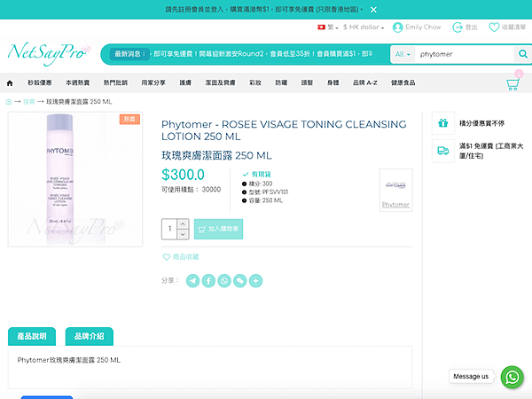Click the $300.0 price text

coord(183,175)
